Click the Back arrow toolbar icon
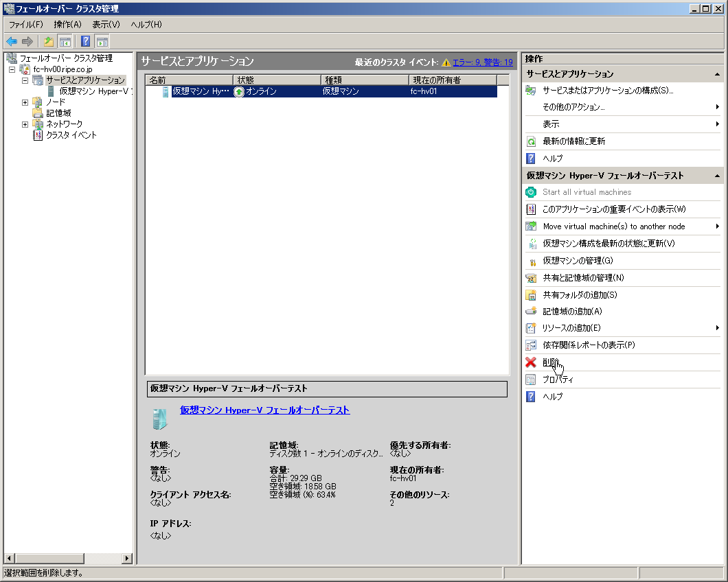The height and width of the screenshot is (582, 728). [x=12, y=42]
